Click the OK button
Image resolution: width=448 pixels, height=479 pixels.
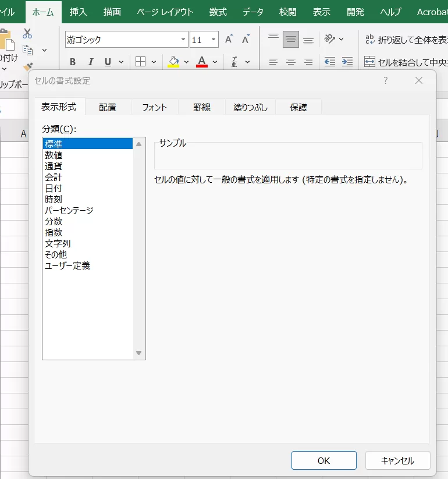point(323,460)
